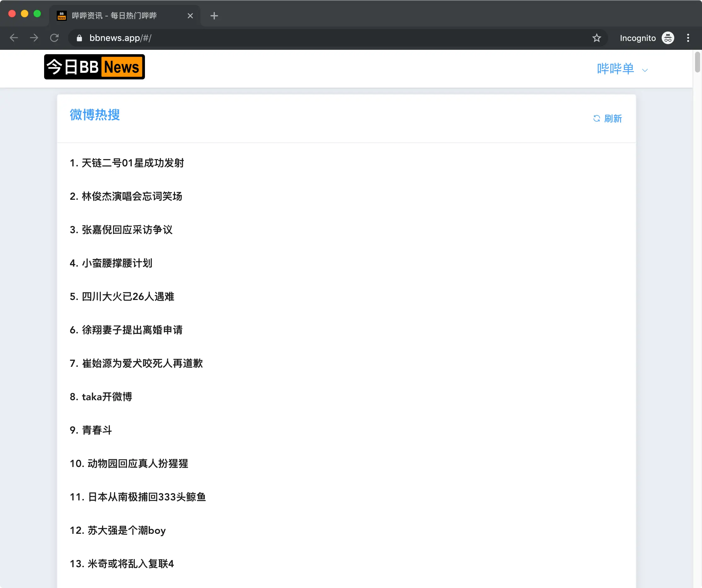
Task: Click the Incognito profile icon
Action: (x=668, y=38)
